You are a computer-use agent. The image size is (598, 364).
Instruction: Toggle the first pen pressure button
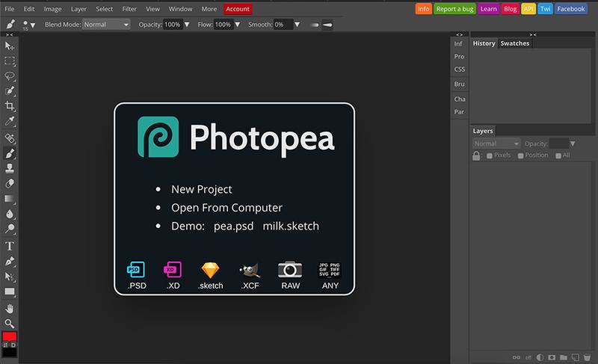[x=314, y=25]
